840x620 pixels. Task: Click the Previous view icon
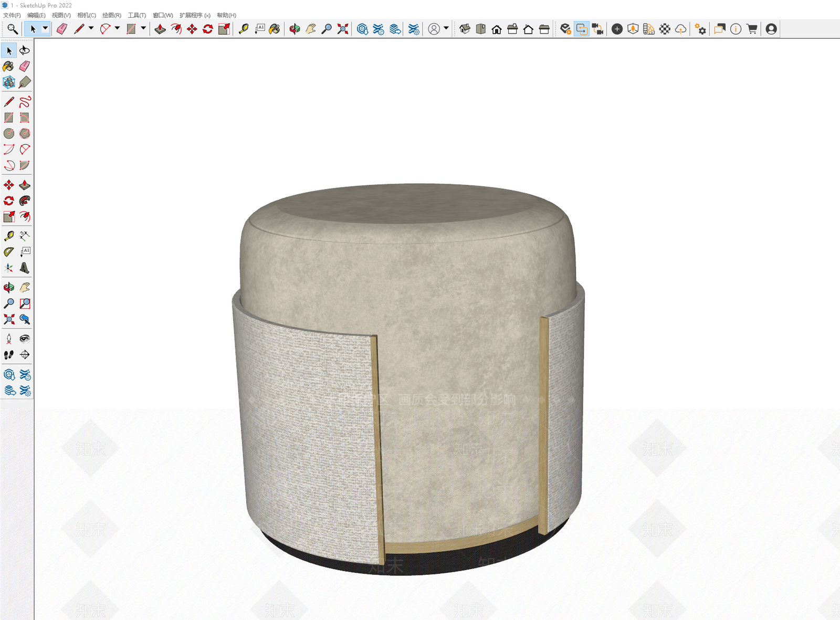pos(25,319)
